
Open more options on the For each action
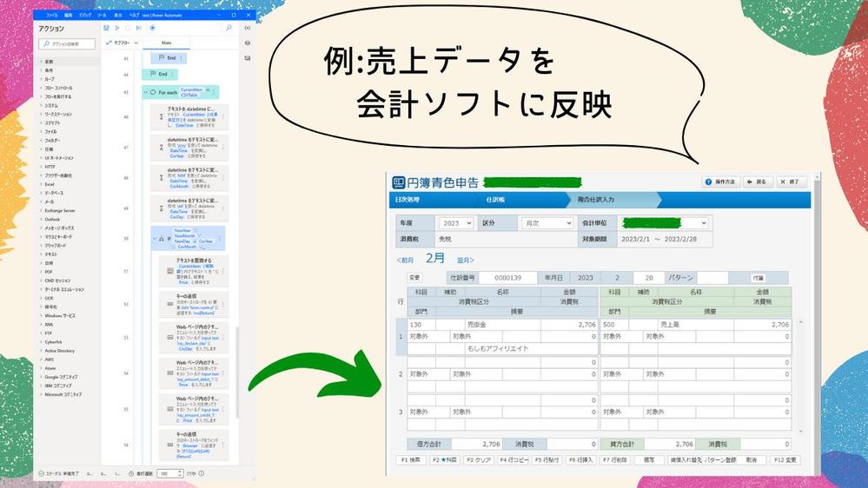click(x=215, y=92)
